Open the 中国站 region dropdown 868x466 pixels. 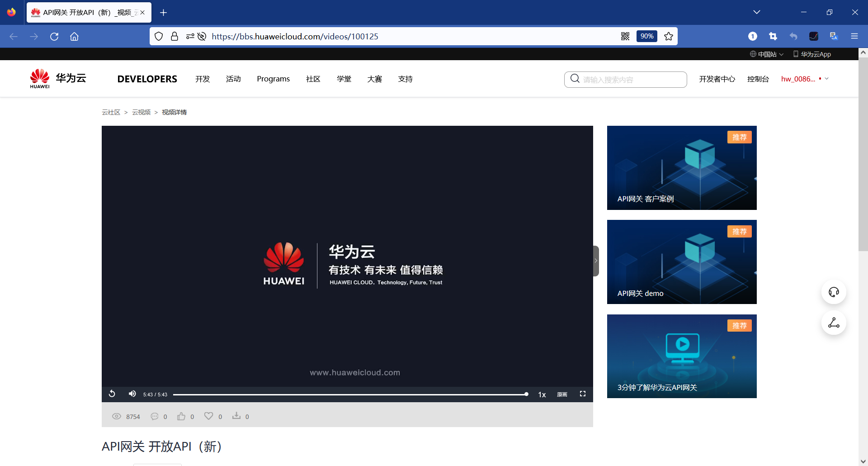[767, 54]
